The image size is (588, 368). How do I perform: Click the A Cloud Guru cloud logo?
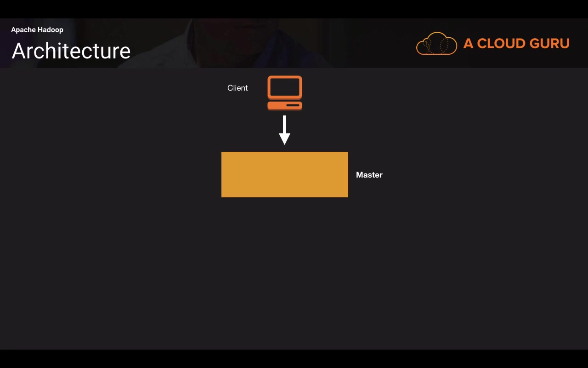click(436, 44)
